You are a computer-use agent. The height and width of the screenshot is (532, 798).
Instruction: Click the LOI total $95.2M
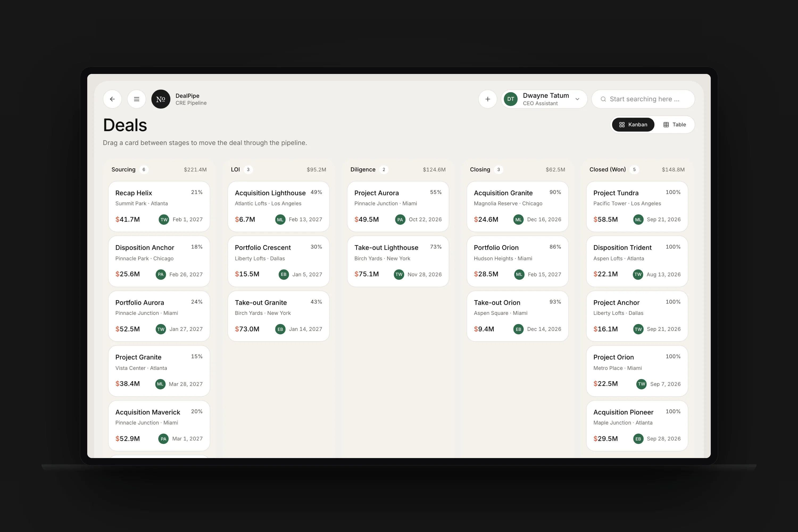316,169
